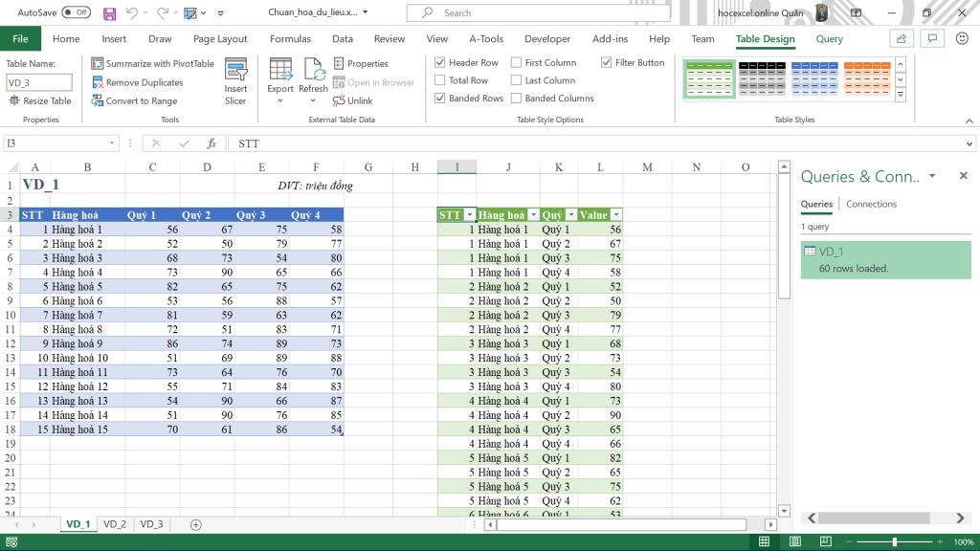Open the Quý column filter dropdown
This screenshot has width=980, height=551.
569,215
